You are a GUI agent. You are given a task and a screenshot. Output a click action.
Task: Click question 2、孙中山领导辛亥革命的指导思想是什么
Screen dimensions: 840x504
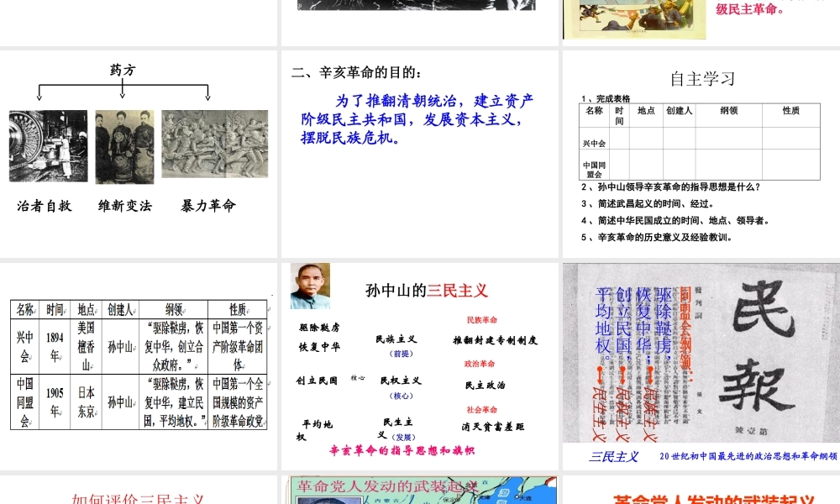[x=670, y=187]
